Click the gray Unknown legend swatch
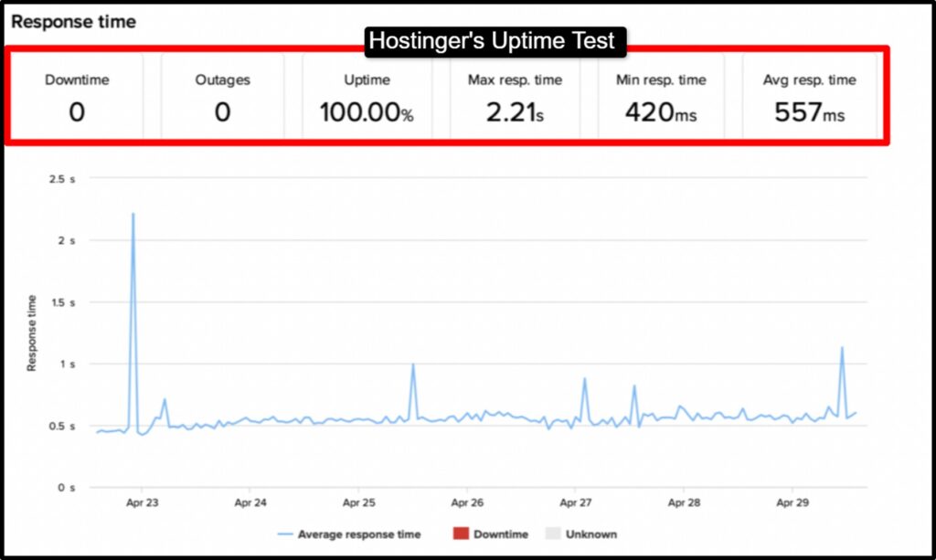936x560 pixels. (x=553, y=534)
